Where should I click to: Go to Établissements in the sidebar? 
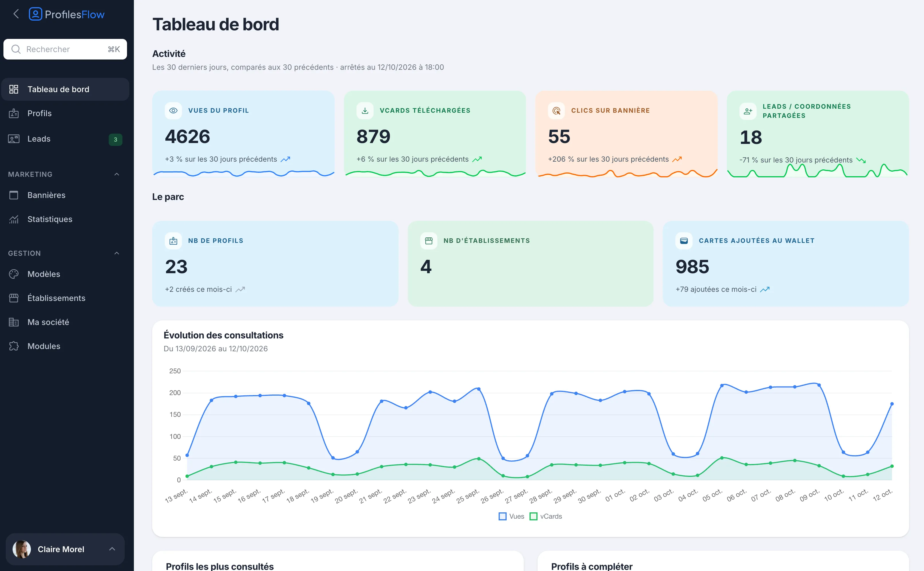click(x=65, y=298)
